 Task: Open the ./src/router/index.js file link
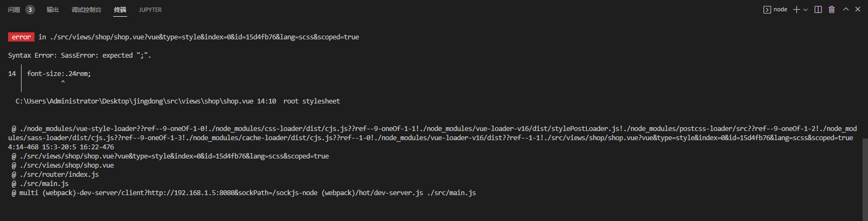(59, 175)
